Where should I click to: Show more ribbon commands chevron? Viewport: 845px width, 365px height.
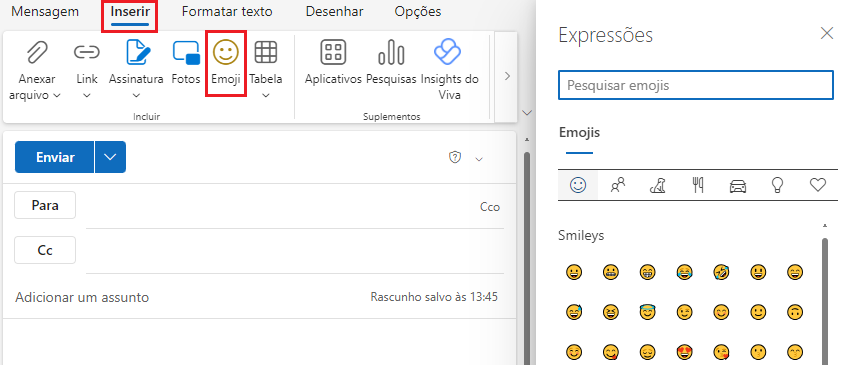coord(507,77)
